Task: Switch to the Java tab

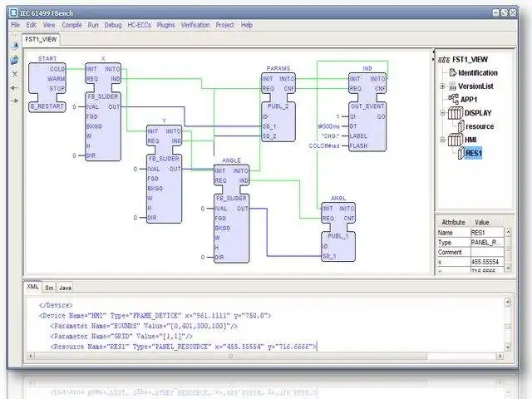Action: click(65, 288)
